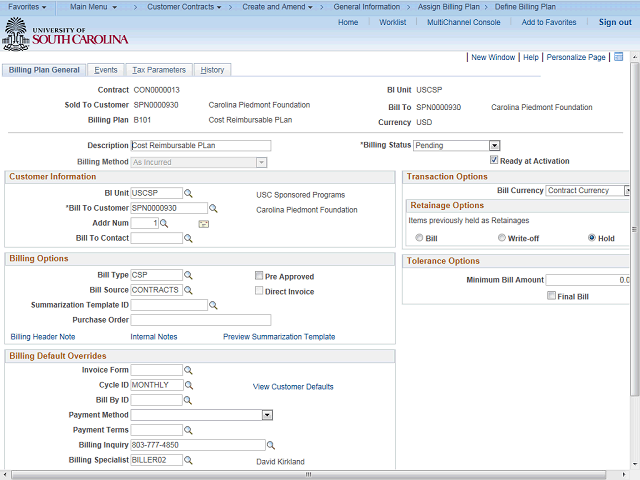Image resolution: width=640 pixels, height=480 pixels.
Task: Open the Worklist link
Action: [393, 22]
